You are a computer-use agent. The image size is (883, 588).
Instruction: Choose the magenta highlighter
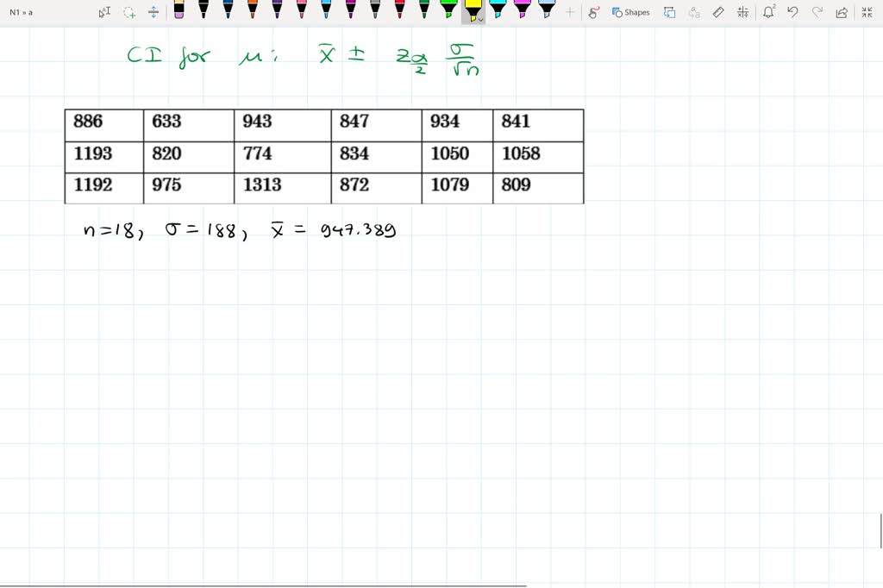(522, 9)
